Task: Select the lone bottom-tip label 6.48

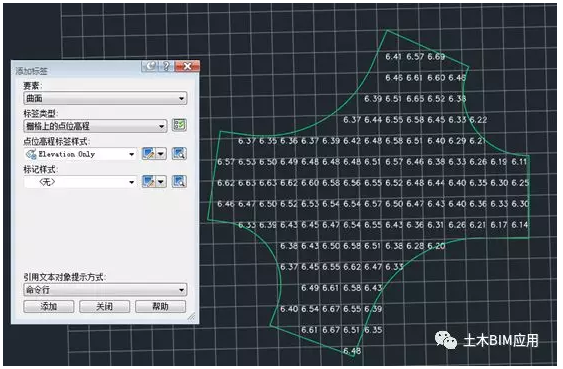Action: click(x=352, y=351)
